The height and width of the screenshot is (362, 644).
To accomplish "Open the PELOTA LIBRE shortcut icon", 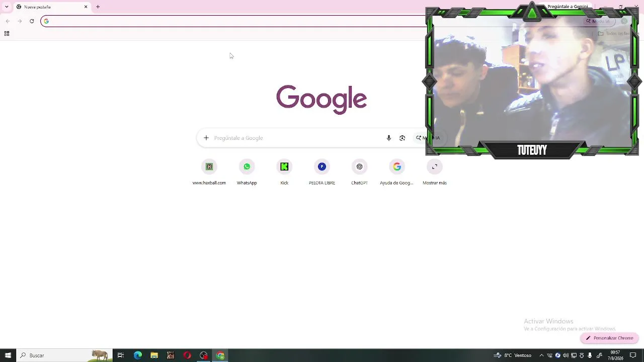I will click(x=322, y=167).
